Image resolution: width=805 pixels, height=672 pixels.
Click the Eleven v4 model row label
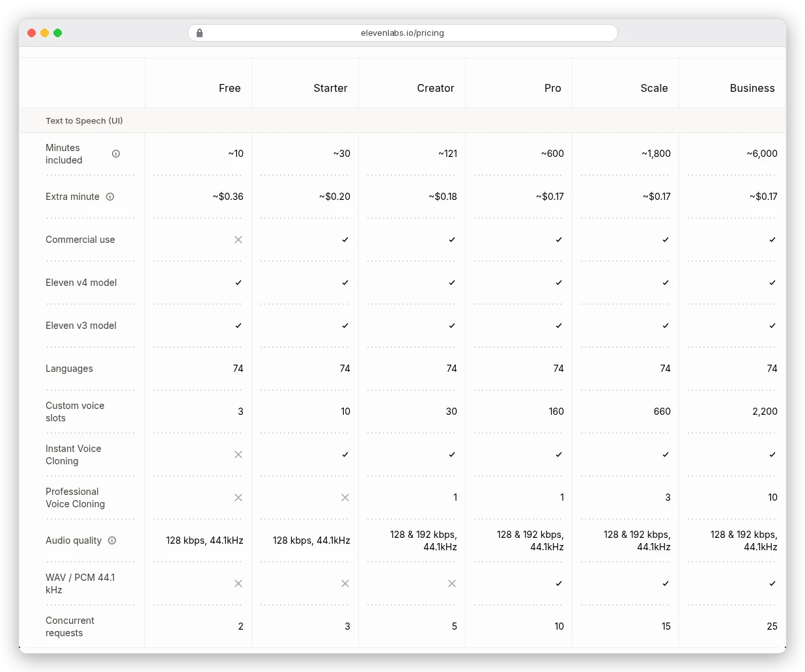81,283
